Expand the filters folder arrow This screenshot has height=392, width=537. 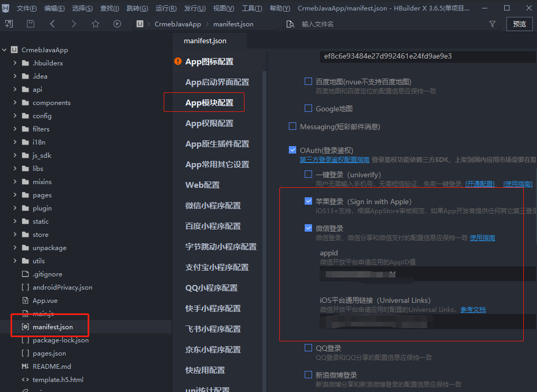[15, 129]
